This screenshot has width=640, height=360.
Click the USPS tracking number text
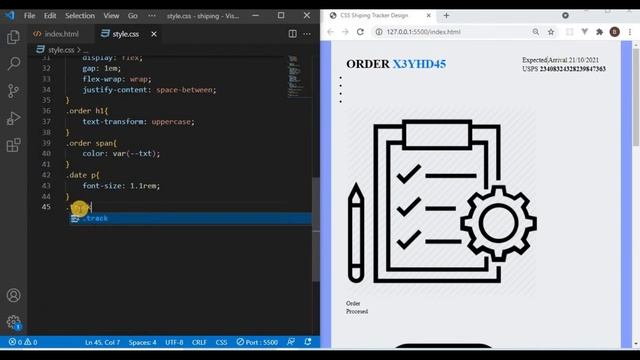coord(573,69)
